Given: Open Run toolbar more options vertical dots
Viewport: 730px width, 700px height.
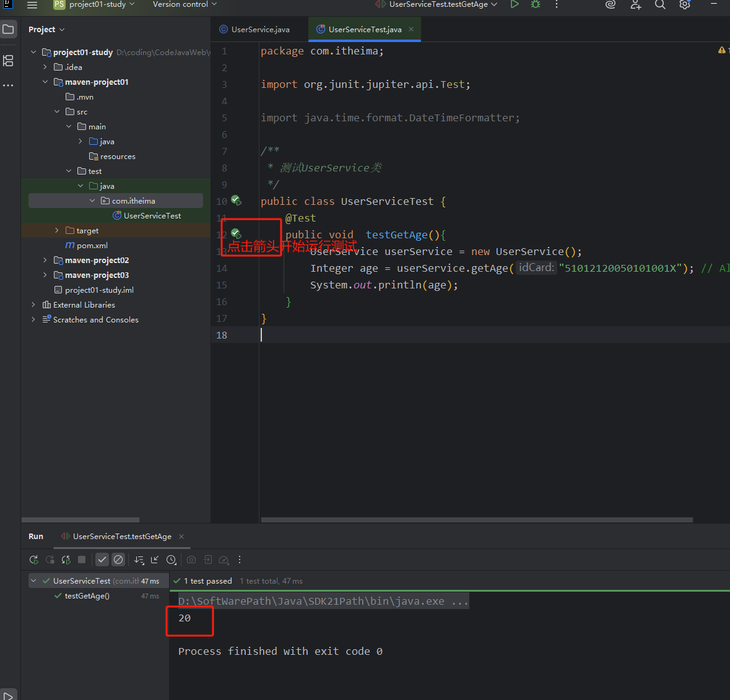Looking at the screenshot, I should 240,560.
